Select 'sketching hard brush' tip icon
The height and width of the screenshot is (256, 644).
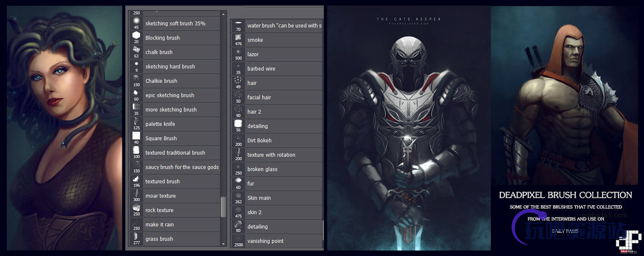[136, 64]
